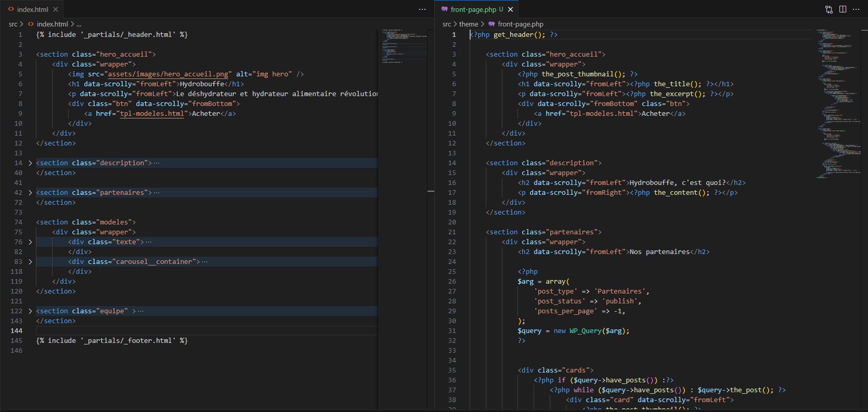Click Acheter link text in index.html
This screenshot has height=412, width=868.
pyautogui.click(x=206, y=114)
